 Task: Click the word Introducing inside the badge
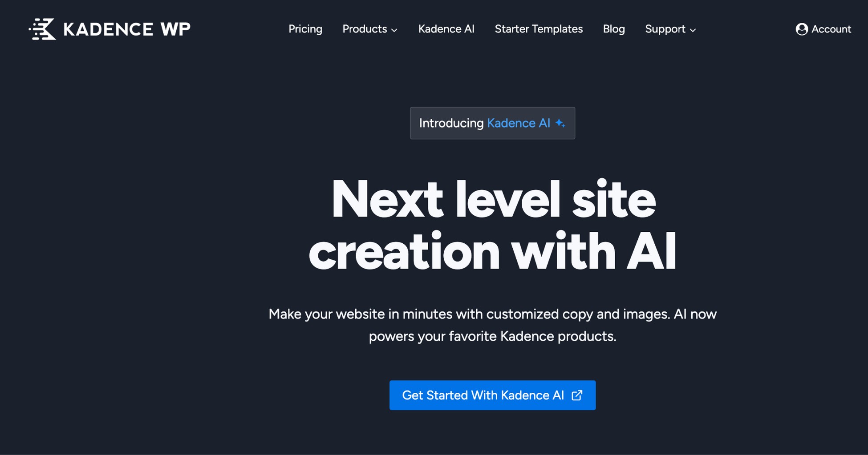coord(450,123)
